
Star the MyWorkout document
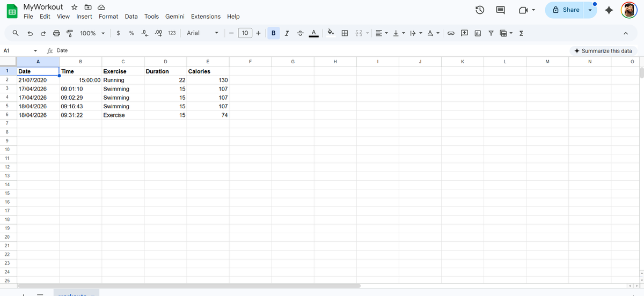pos(74,7)
